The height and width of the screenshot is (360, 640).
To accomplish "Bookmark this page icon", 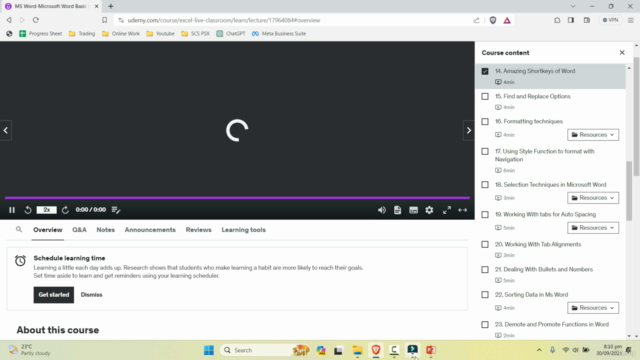I will pos(104,20).
